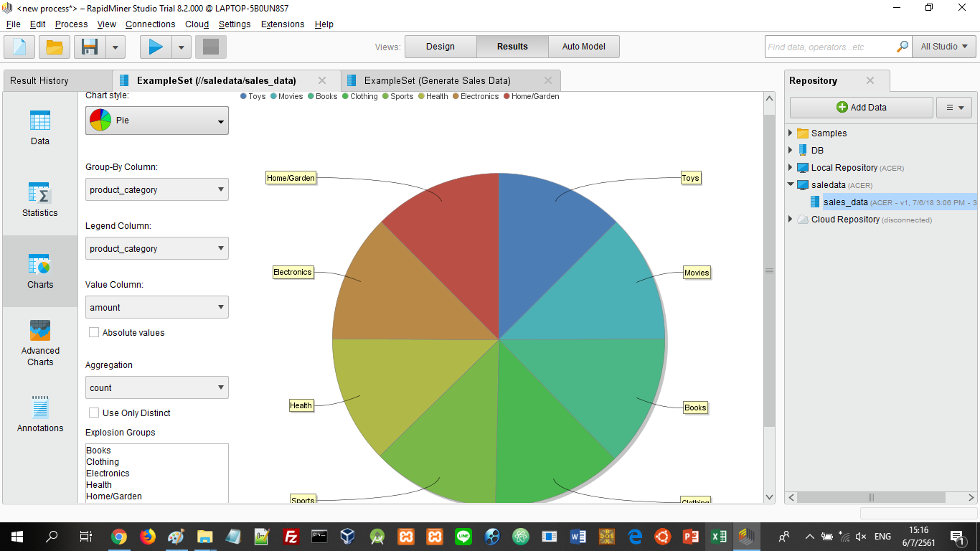Run the process with play button
The width and height of the screenshot is (980, 551).
pyautogui.click(x=156, y=47)
